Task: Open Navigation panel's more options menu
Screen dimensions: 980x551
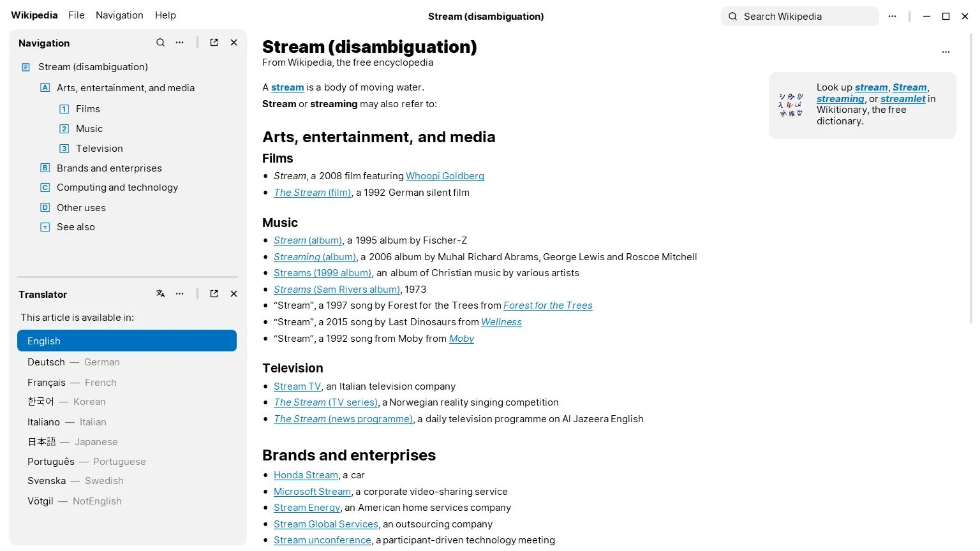Action: pyautogui.click(x=179, y=42)
